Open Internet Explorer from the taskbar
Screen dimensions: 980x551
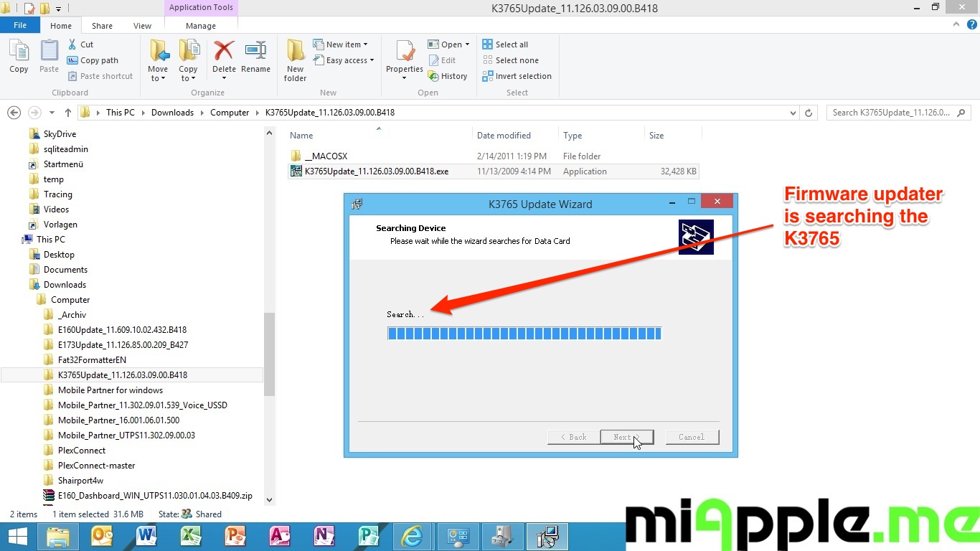pos(412,536)
